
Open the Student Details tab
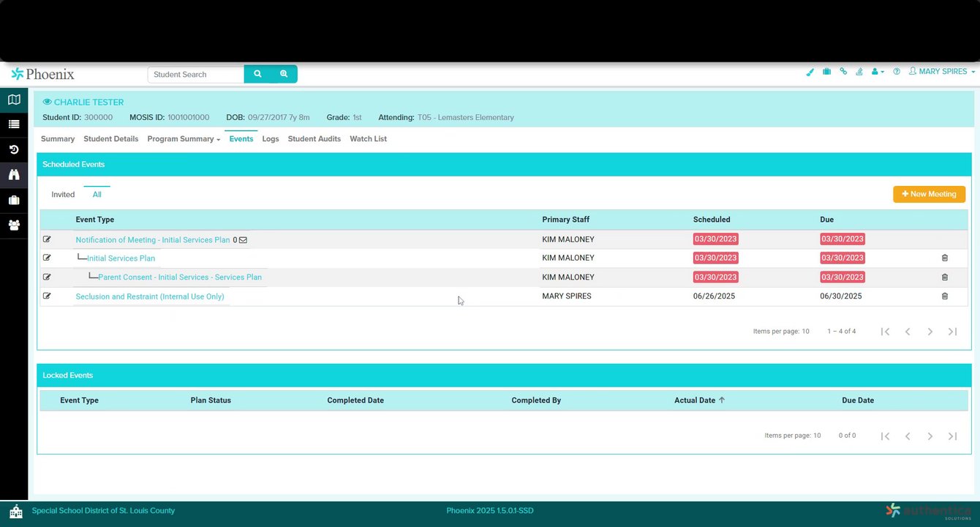tap(111, 139)
